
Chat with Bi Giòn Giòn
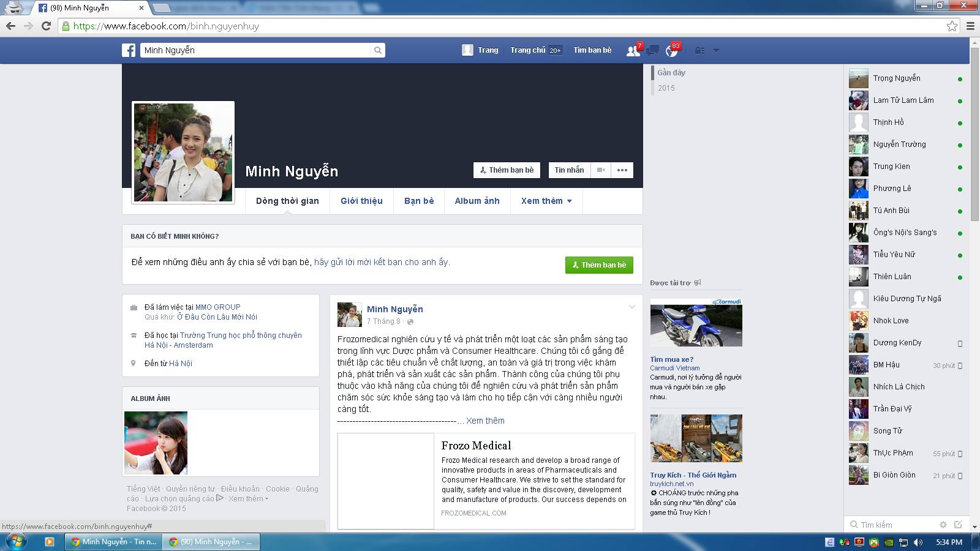point(907,475)
